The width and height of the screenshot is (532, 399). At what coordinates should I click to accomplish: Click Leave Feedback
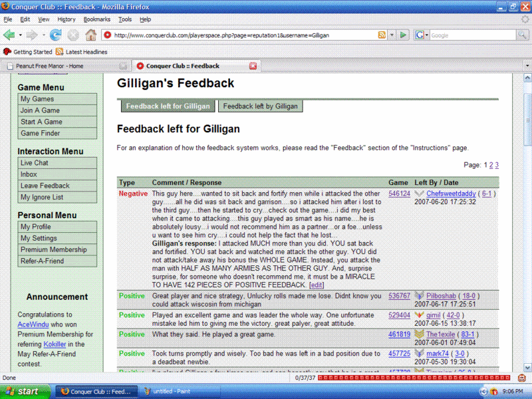pyautogui.click(x=57, y=186)
